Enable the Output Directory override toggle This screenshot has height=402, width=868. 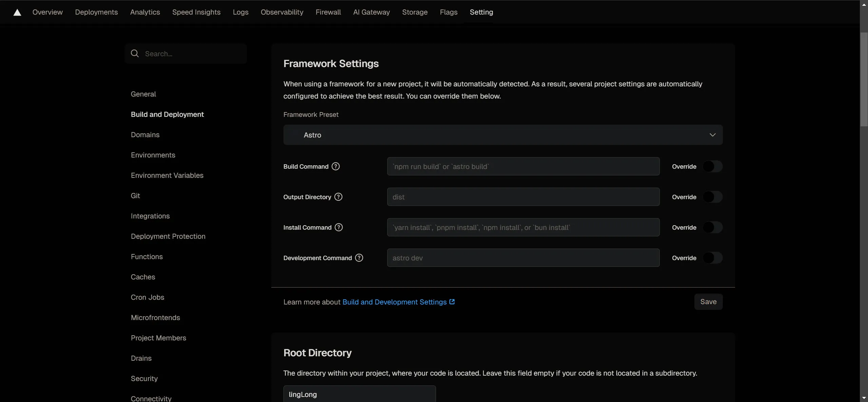[x=712, y=197]
